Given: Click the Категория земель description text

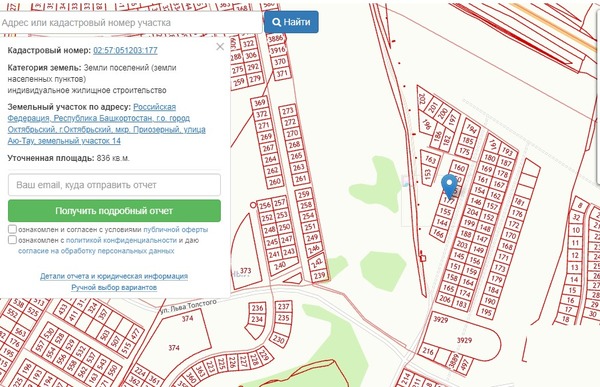Looking at the screenshot, I should click(92, 79).
